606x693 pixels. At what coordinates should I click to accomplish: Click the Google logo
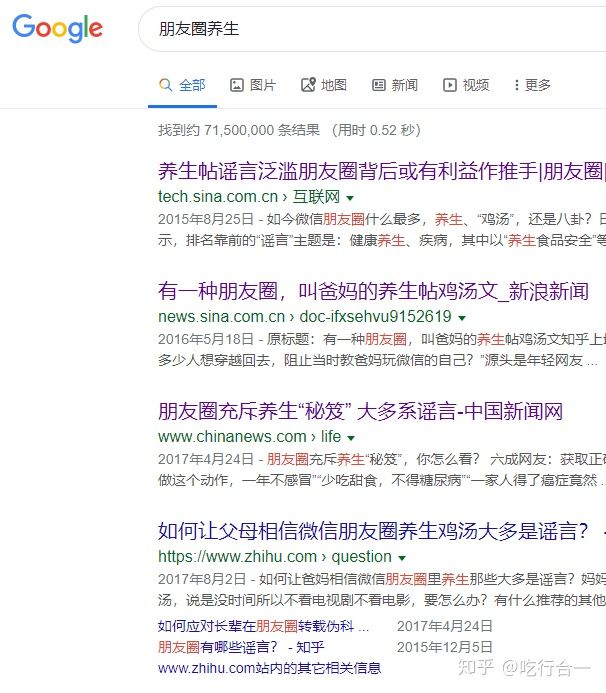(57, 28)
